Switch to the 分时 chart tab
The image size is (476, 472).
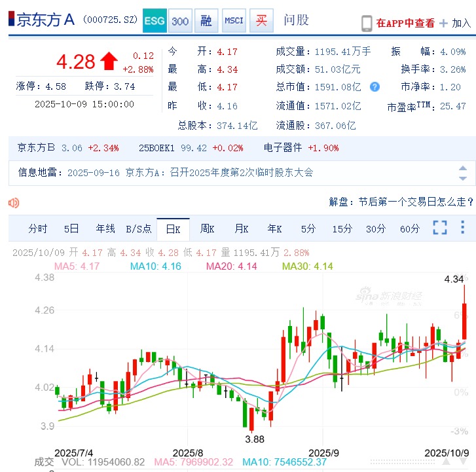click(37, 228)
